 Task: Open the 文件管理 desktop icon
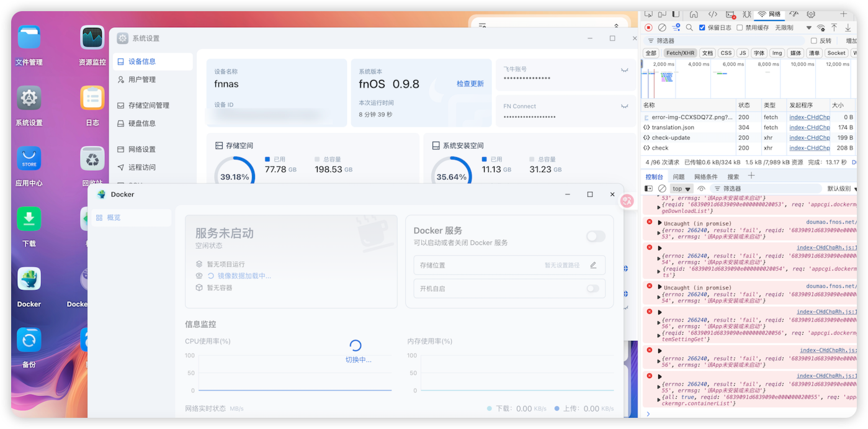click(29, 38)
